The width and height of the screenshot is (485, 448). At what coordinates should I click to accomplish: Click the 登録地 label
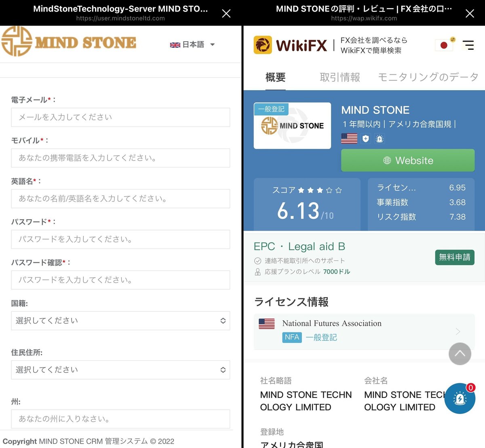pyautogui.click(x=272, y=432)
